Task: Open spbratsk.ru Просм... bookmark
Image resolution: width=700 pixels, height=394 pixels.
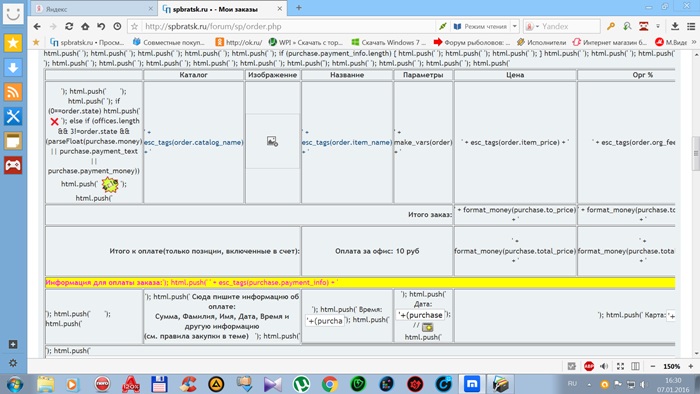Action: pos(87,42)
